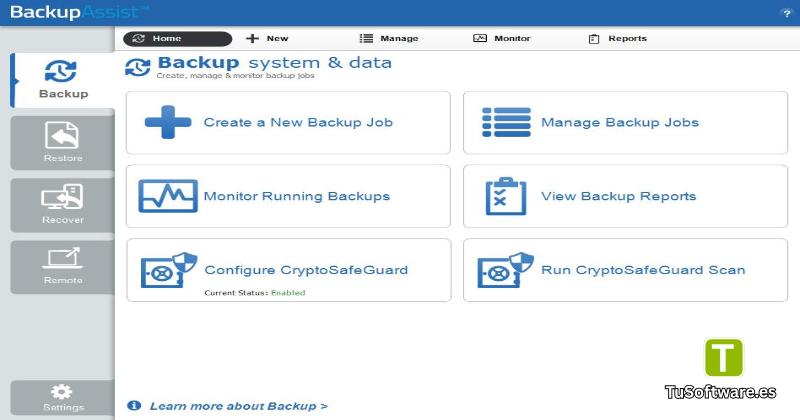
Task: Click Configure CryptoSafeGuard text
Action: (x=306, y=270)
